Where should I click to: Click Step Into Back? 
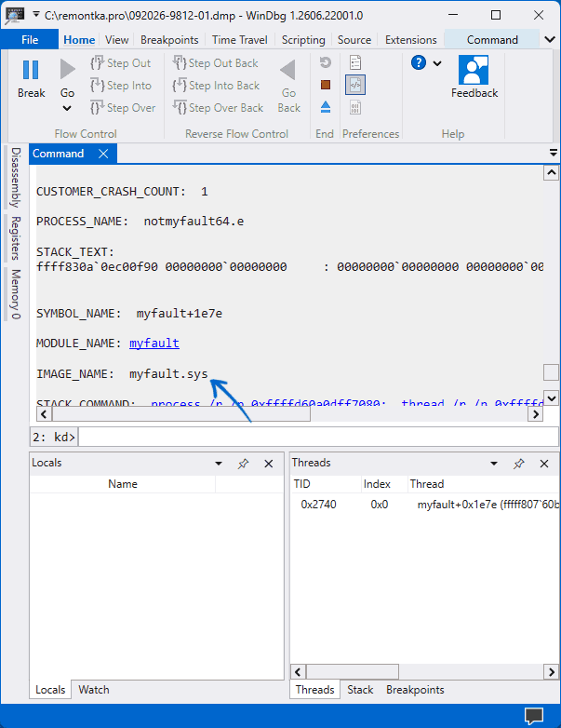[216, 86]
